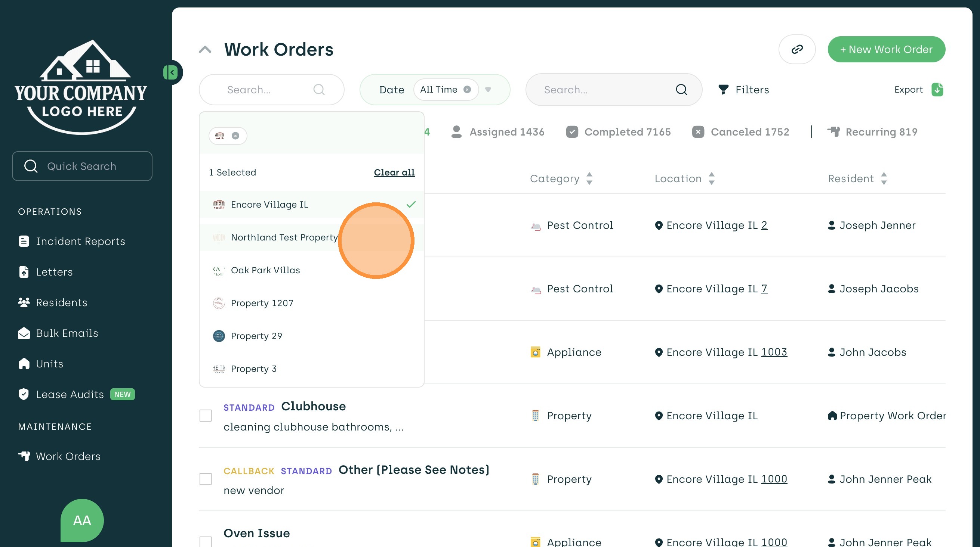
Task: Collapse the Work Orders header chevron
Action: (205, 49)
